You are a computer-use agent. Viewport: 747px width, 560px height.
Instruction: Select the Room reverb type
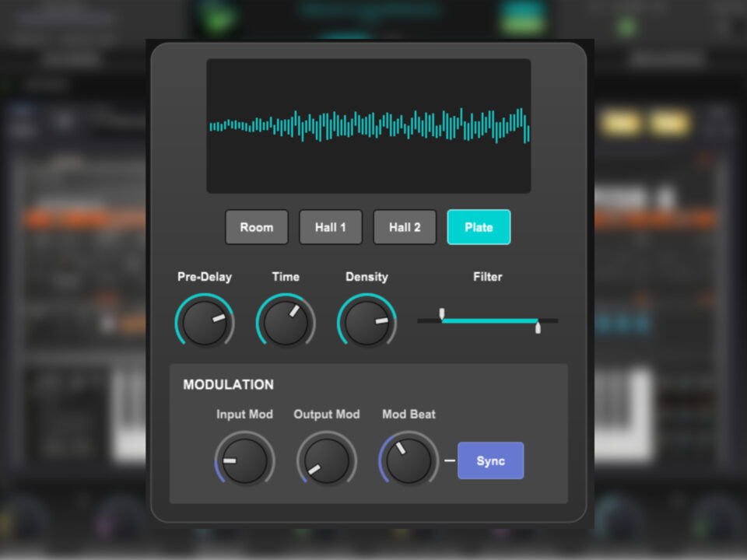coord(257,227)
